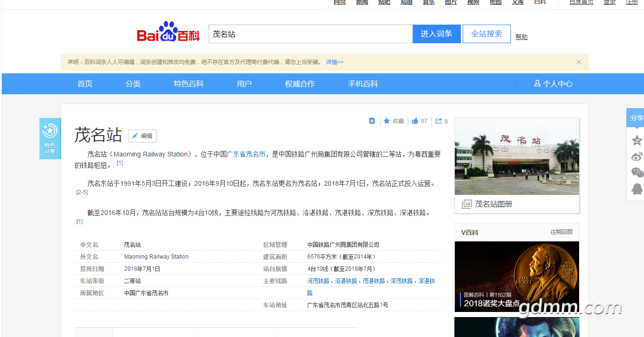The height and width of the screenshot is (337, 644).
Task: Share to Qzone via star icon
Action: (x=637, y=140)
